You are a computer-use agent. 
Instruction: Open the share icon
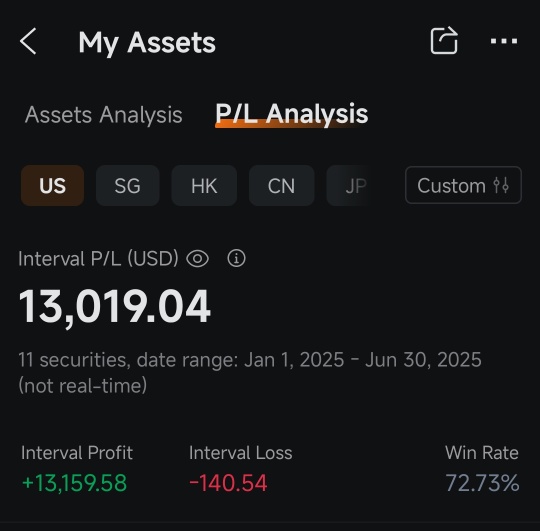point(444,40)
